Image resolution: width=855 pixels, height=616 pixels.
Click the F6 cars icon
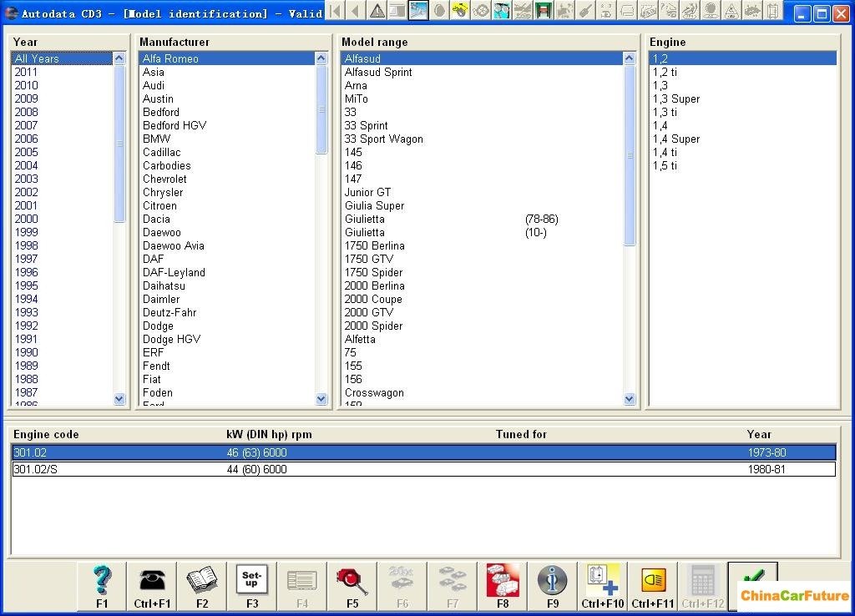402,586
